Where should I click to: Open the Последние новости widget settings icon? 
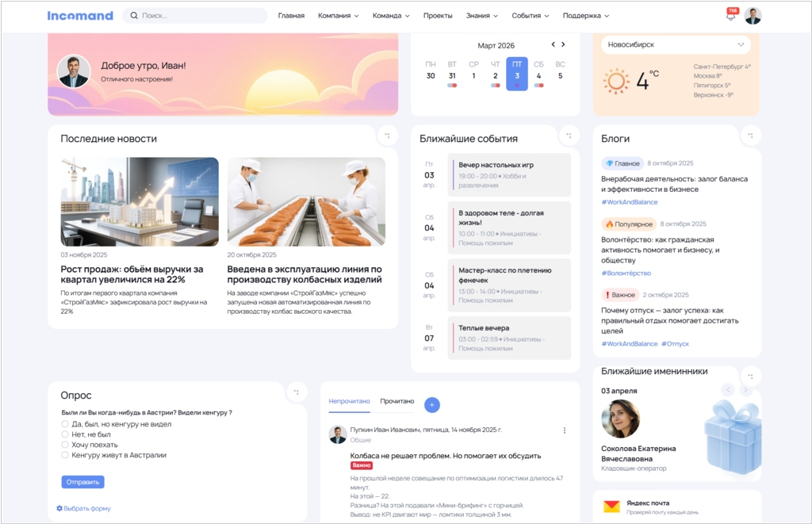(387, 136)
